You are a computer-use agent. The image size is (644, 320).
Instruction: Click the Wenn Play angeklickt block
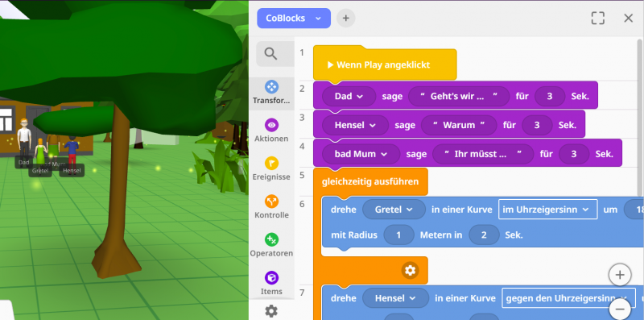point(385,64)
